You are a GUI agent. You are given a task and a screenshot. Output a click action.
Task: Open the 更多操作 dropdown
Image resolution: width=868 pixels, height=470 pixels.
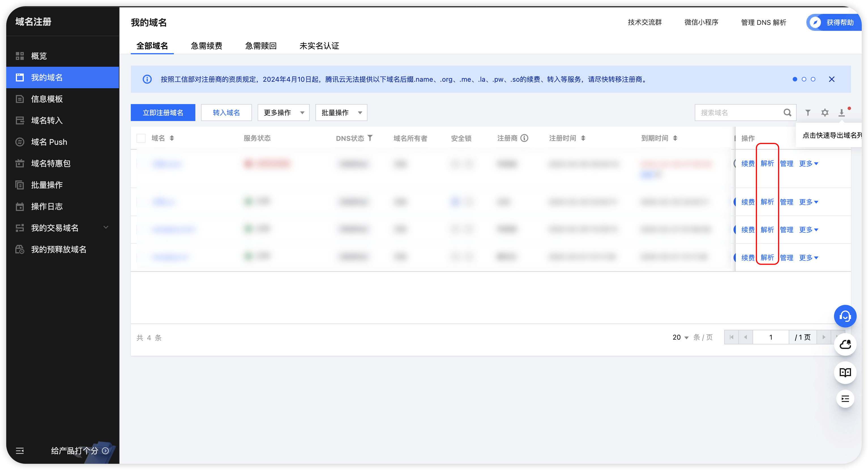[283, 113]
